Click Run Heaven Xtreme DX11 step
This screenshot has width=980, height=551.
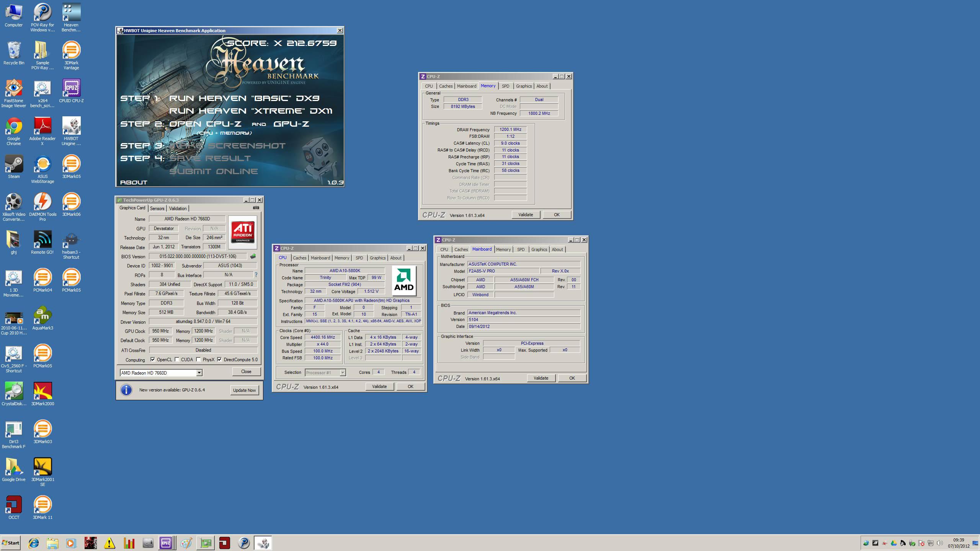tap(251, 111)
